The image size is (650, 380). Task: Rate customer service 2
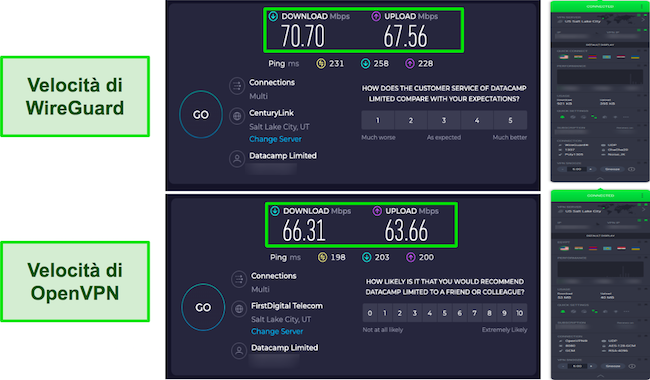(x=411, y=120)
